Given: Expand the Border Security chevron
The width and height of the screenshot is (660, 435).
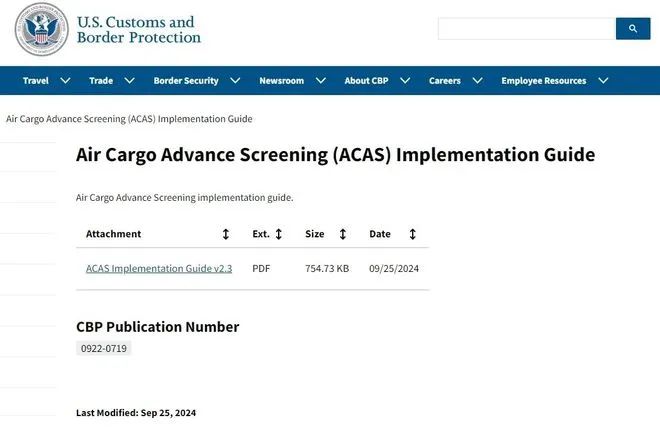Looking at the screenshot, I should pyautogui.click(x=235, y=80).
